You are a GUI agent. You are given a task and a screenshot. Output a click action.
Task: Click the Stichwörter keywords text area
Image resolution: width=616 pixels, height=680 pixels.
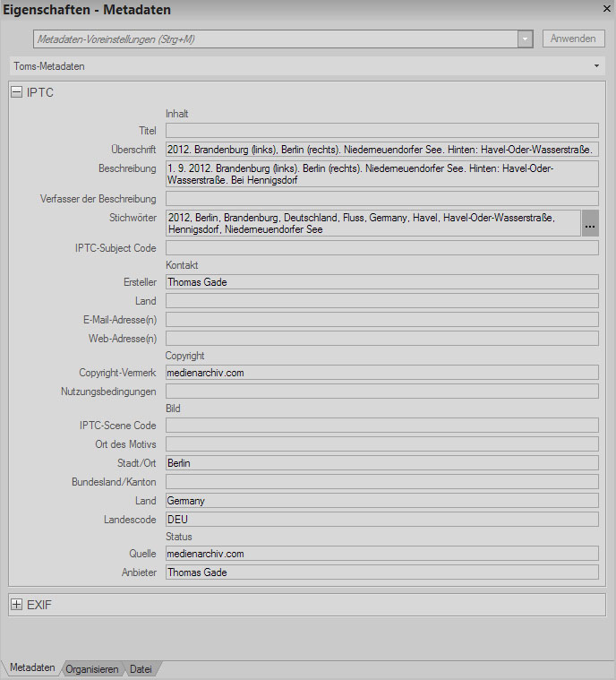point(372,223)
